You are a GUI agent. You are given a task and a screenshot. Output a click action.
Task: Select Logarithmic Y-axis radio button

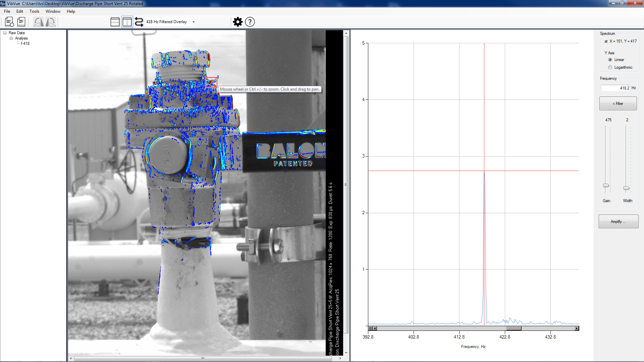point(610,67)
